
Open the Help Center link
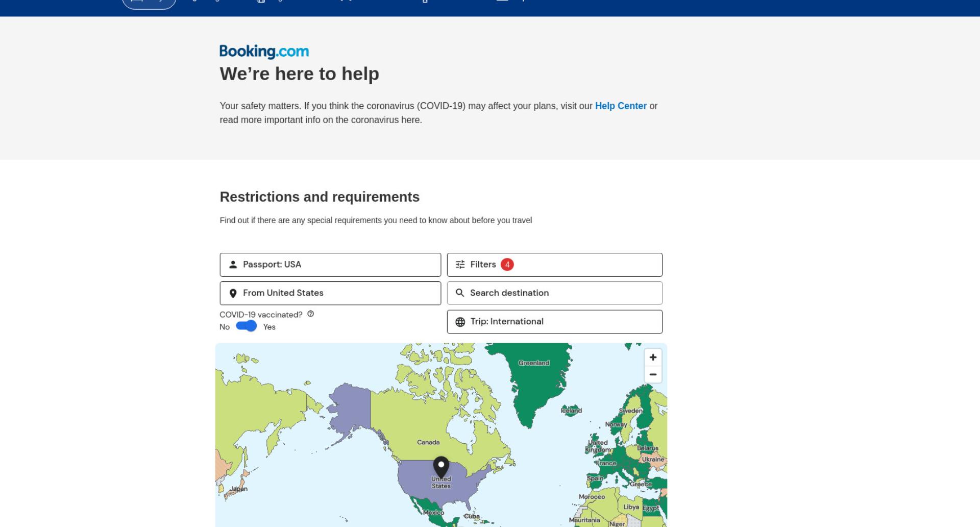coord(621,106)
